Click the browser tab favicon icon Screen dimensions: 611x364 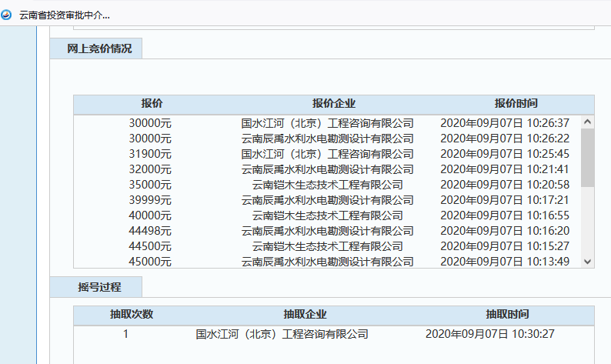[6, 15]
